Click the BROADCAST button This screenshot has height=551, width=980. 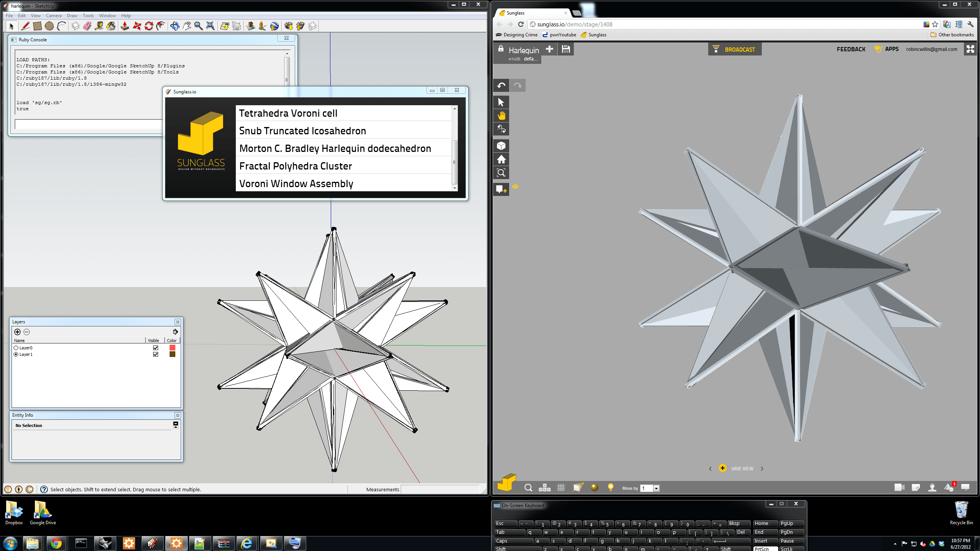[x=735, y=49]
